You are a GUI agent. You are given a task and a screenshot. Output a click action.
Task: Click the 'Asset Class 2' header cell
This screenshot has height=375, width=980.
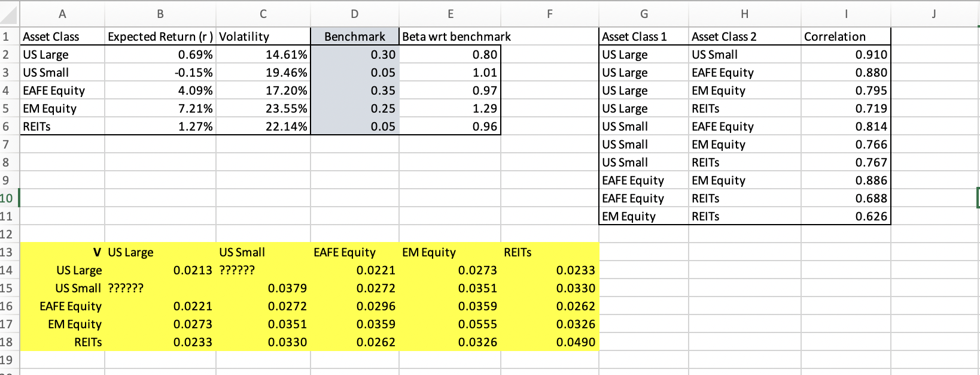pyautogui.click(x=745, y=37)
